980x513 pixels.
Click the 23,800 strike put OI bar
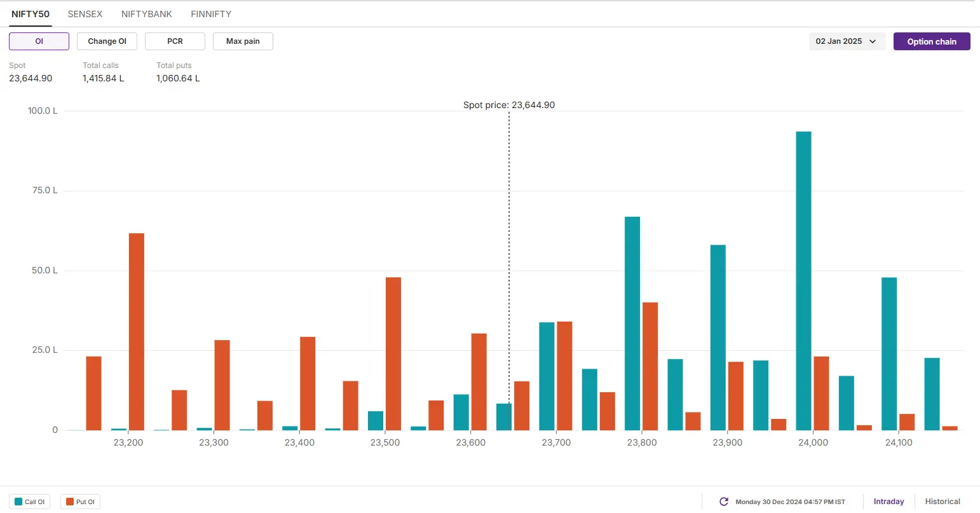(650, 366)
